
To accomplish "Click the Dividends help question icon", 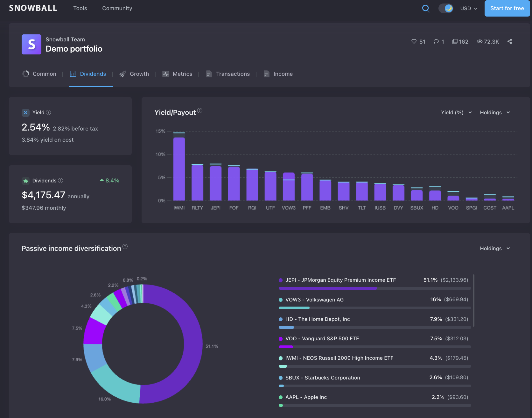I will tap(60, 181).
